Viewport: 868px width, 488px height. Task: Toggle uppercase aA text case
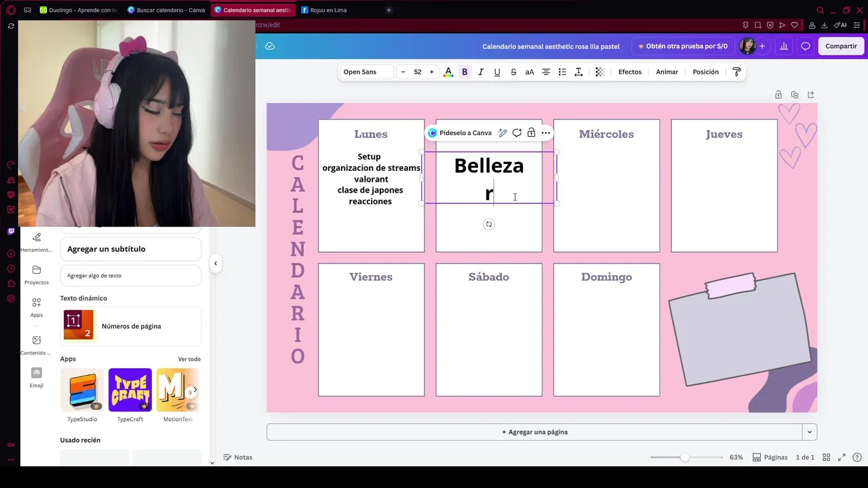pos(530,72)
